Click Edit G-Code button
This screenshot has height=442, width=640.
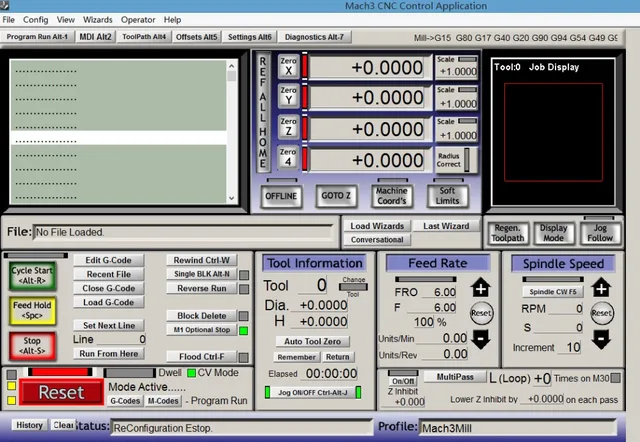point(109,260)
